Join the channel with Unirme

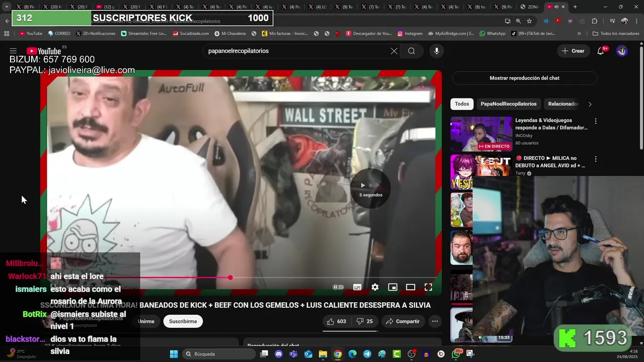pyautogui.click(x=146, y=321)
